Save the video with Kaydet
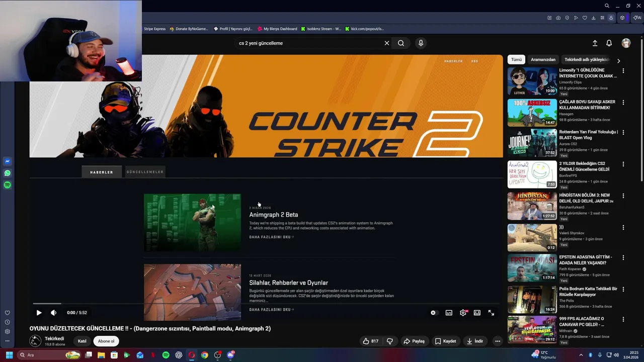This screenshot has height=362, width=644. pos(445,341)
